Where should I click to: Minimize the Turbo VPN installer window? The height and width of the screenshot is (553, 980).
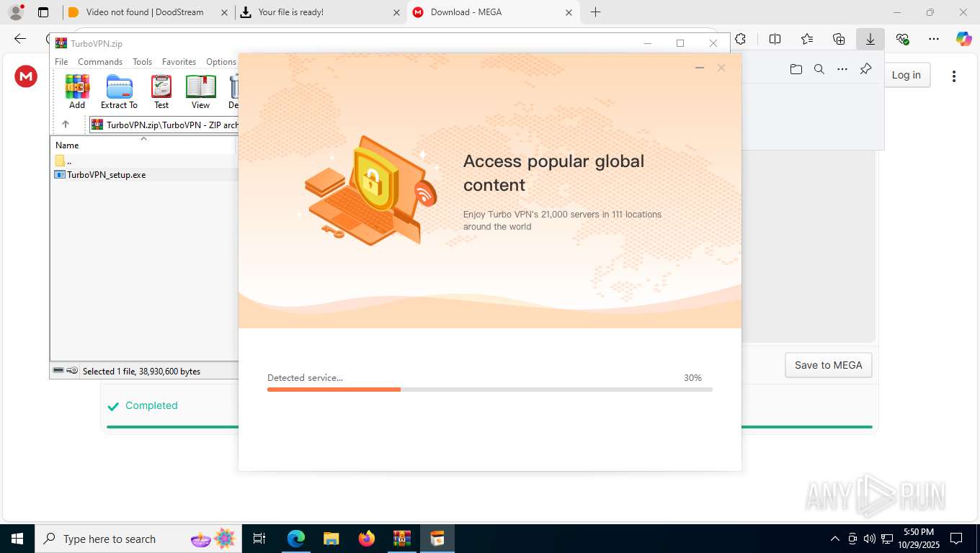coord(699,68)
